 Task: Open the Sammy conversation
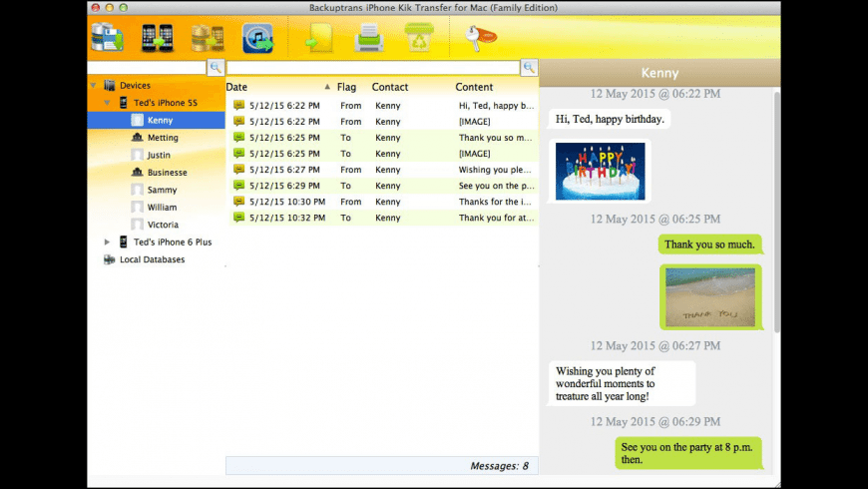(x=163, y=190)
